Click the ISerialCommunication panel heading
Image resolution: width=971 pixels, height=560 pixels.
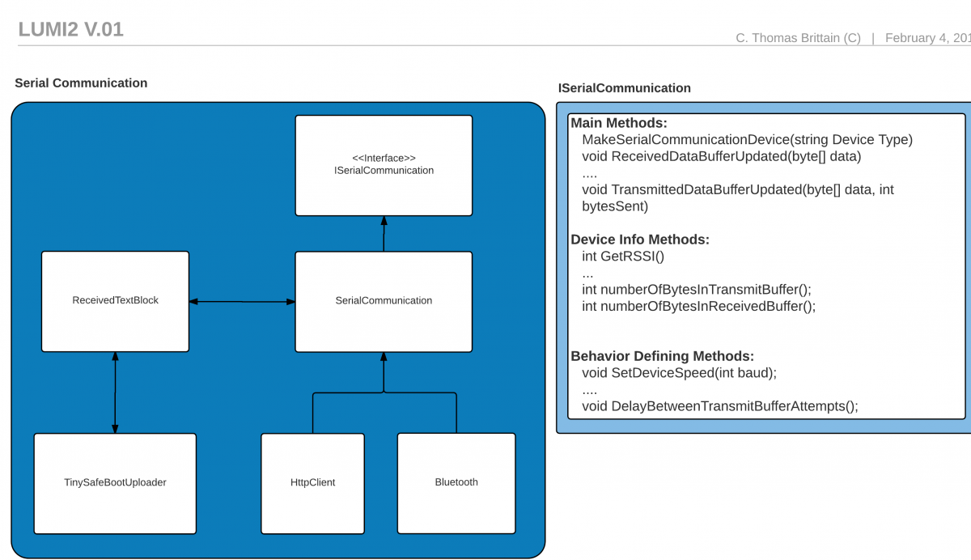(x=624, y=88)
